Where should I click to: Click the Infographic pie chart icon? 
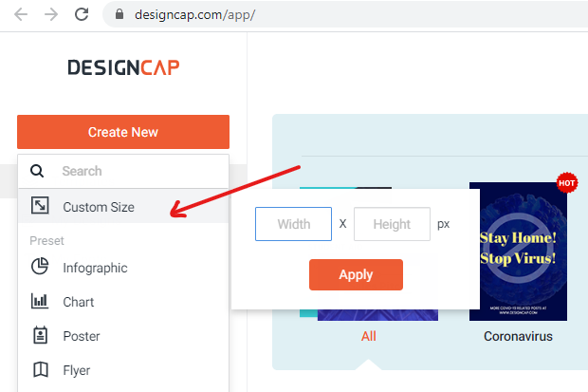coord(40,268)
